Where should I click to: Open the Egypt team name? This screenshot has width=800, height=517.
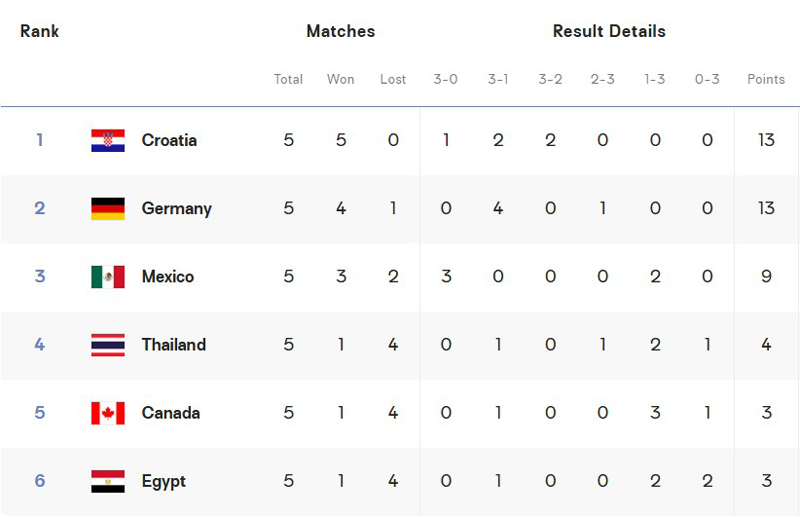tap(163, 482)
